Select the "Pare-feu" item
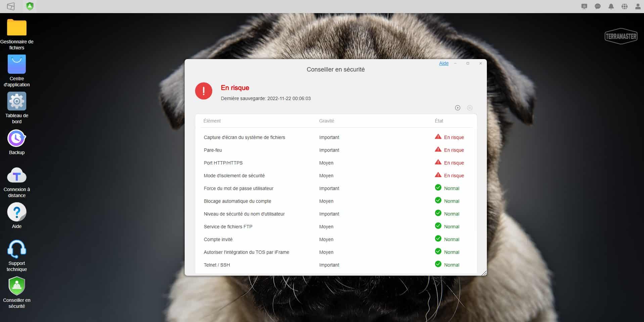The height and width of the screenshot is (322, 644). click(x=213, y=150)
